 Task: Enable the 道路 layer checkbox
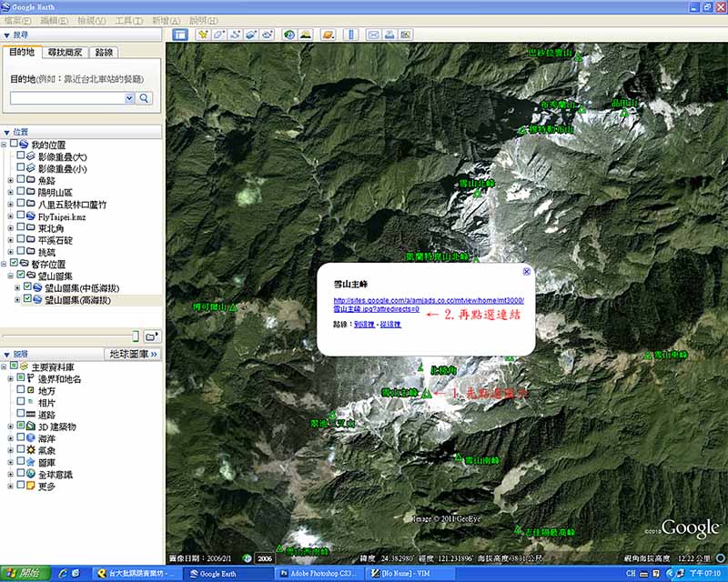point(21,413)
